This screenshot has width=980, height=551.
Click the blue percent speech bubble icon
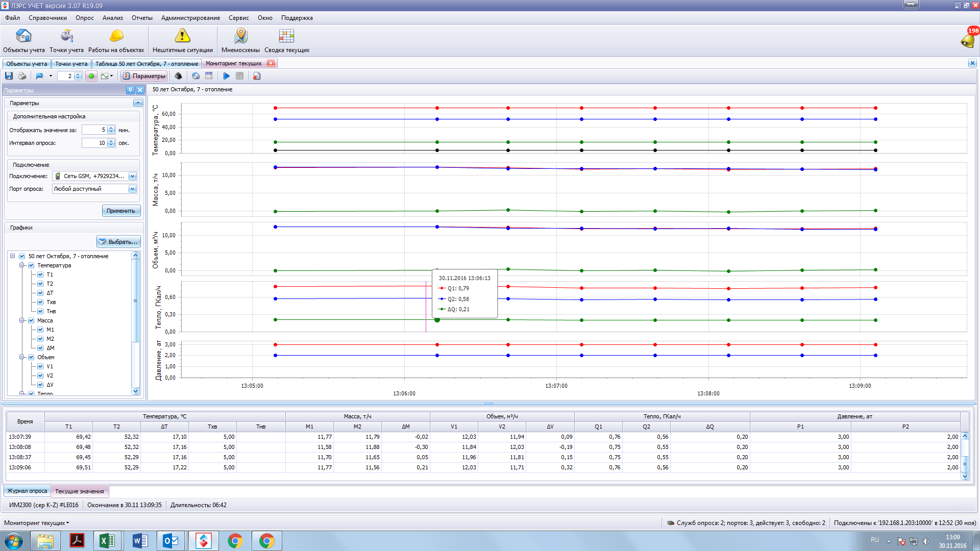(x=39, y=76)
